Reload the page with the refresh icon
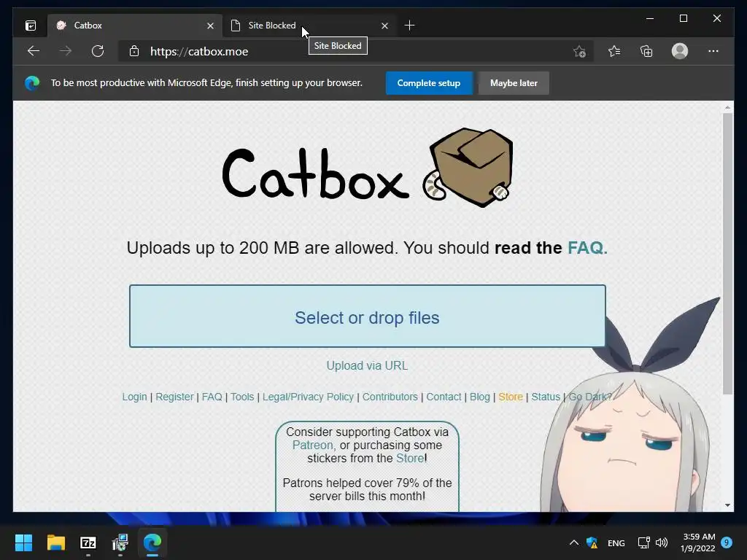Image resolution: width=747 pixels, height=560 pixels. pyautogui.click(x=98, y=51)
